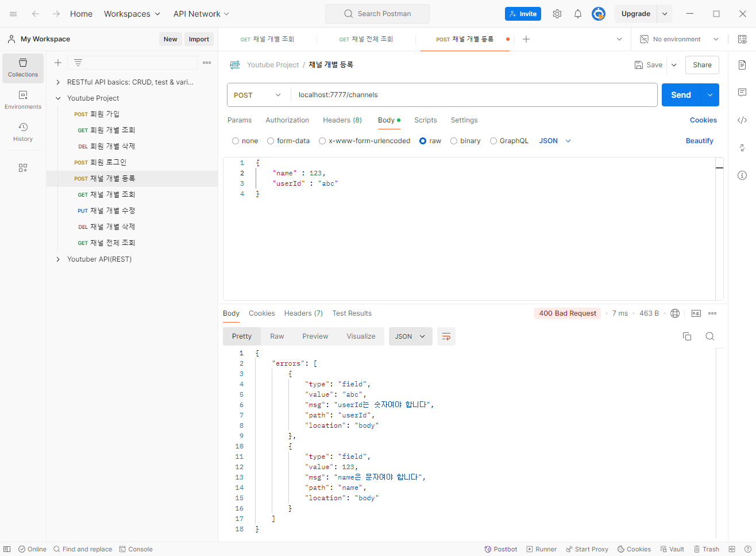The height and width of the screenshot is (556, 756).
Task: Open the related requests icon in right sidebar
Action: click(742, 148)
